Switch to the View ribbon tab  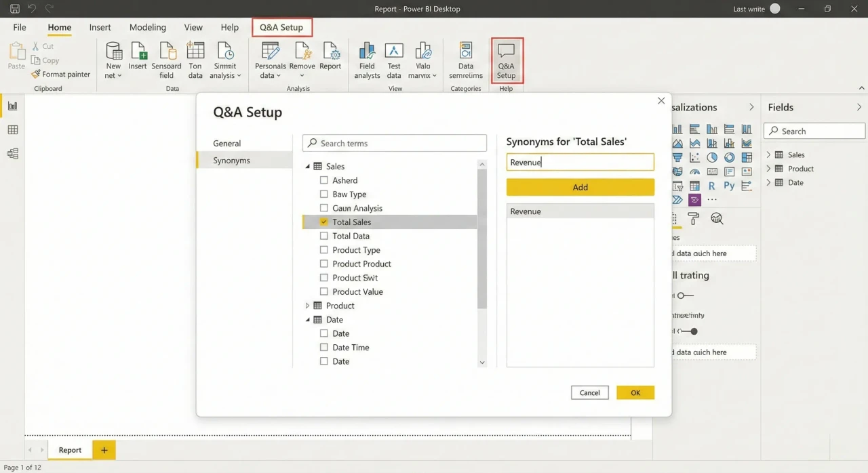pyautogui.click(x=193, y=27)
